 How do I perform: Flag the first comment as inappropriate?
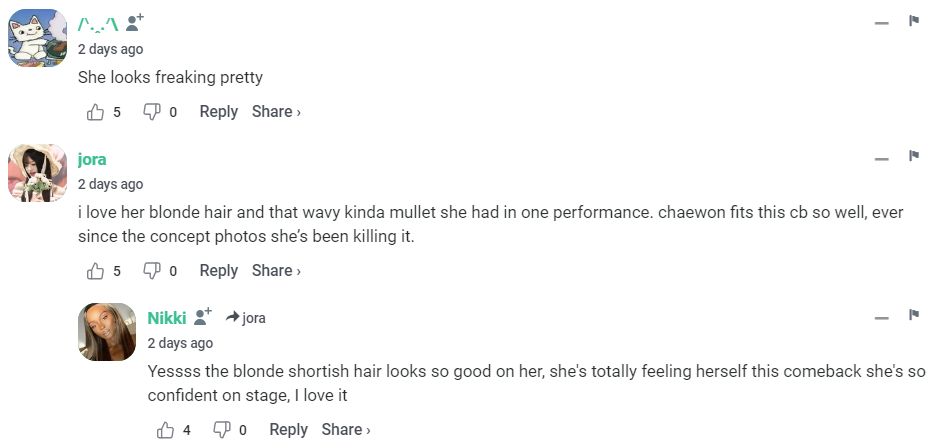pyautogui.click(x=913, y=21)
